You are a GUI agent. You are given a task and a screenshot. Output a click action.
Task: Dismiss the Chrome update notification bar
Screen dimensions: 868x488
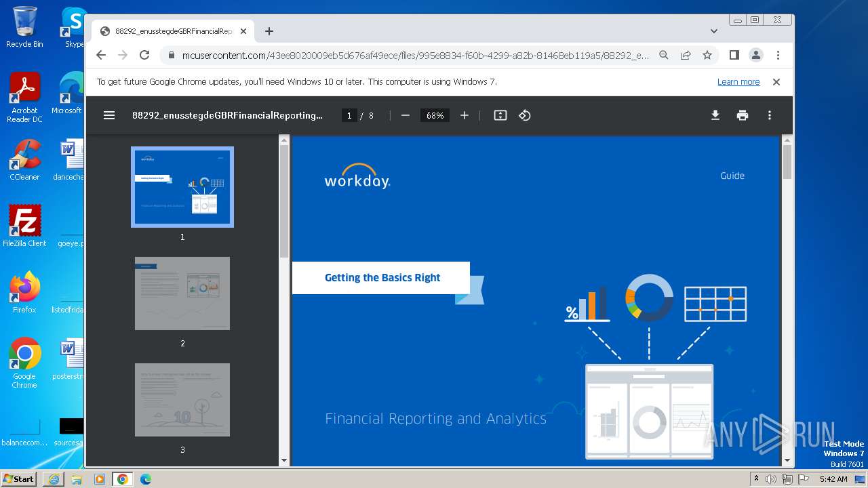point(776,82)
